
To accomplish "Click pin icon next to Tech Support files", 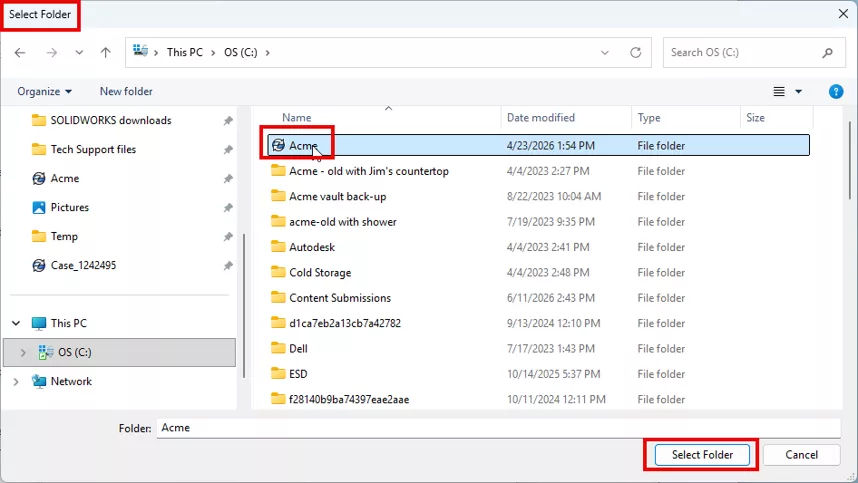I will pyautogui.click(x=228, y=149).
